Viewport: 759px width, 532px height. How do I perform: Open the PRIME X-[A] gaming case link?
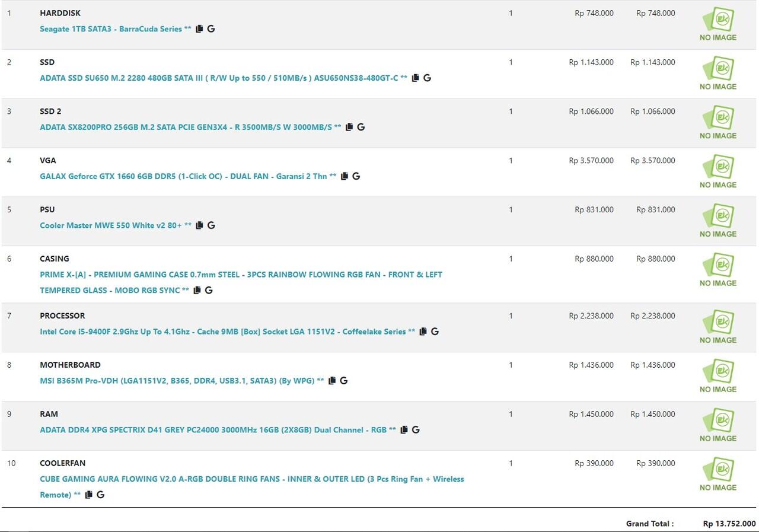[x=241, y=282]
